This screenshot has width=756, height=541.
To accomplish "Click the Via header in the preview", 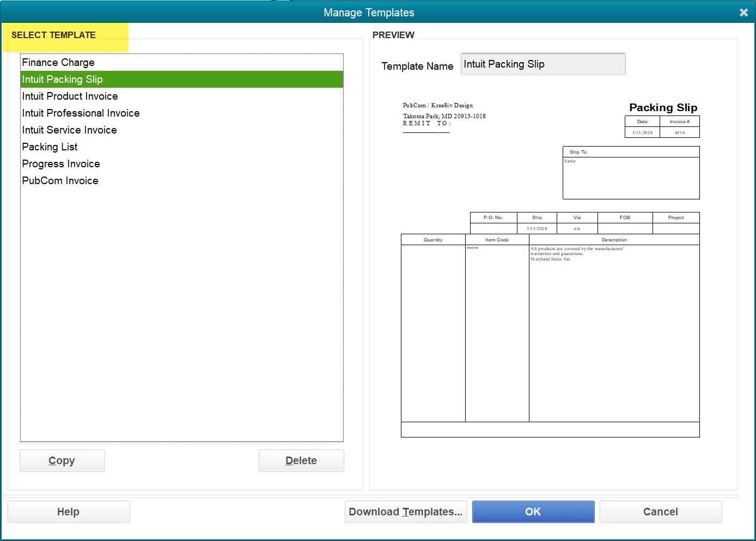I will point(577,217).
